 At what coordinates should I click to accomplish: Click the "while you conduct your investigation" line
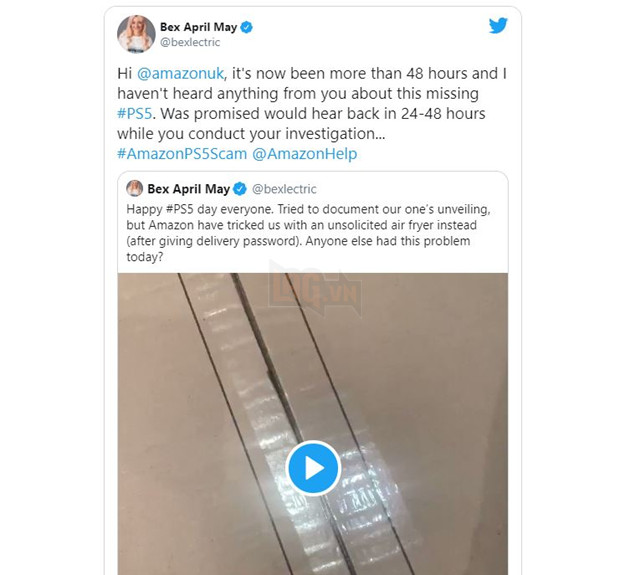(251, 134)
